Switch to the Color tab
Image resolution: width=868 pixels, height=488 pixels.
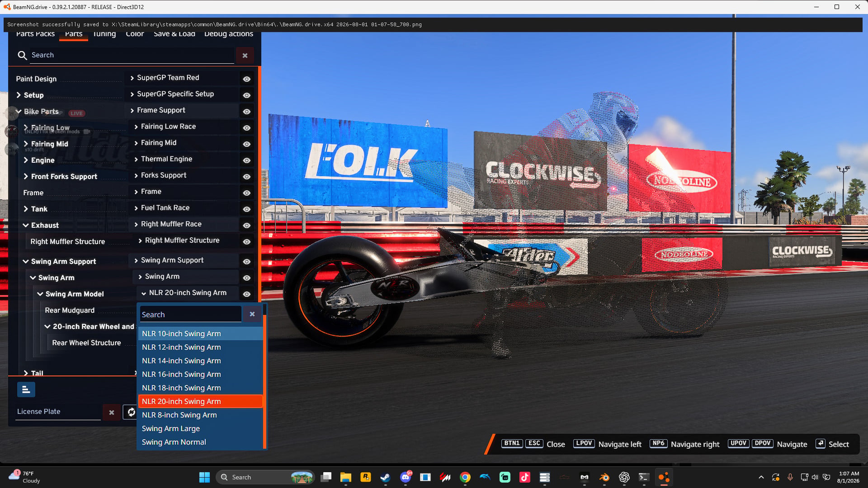pos(135,34)
